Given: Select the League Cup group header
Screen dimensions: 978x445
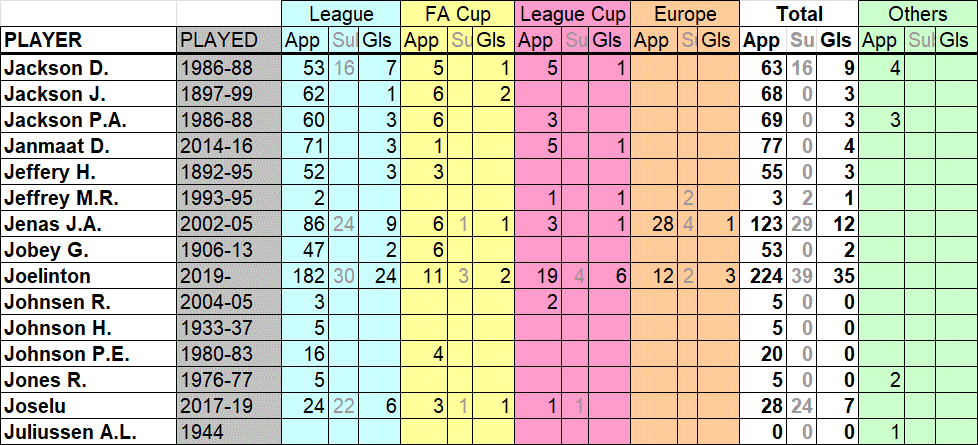Looking at the screenshot, I should tap(573, 14).
